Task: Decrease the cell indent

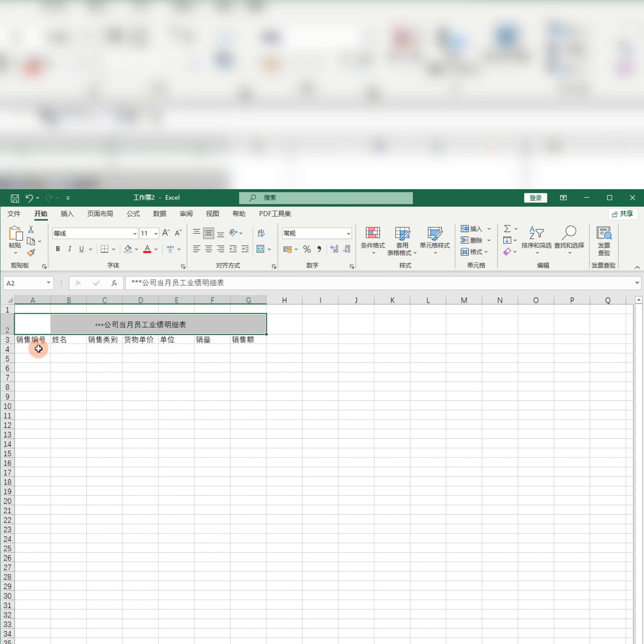Action: click(233, 249)
